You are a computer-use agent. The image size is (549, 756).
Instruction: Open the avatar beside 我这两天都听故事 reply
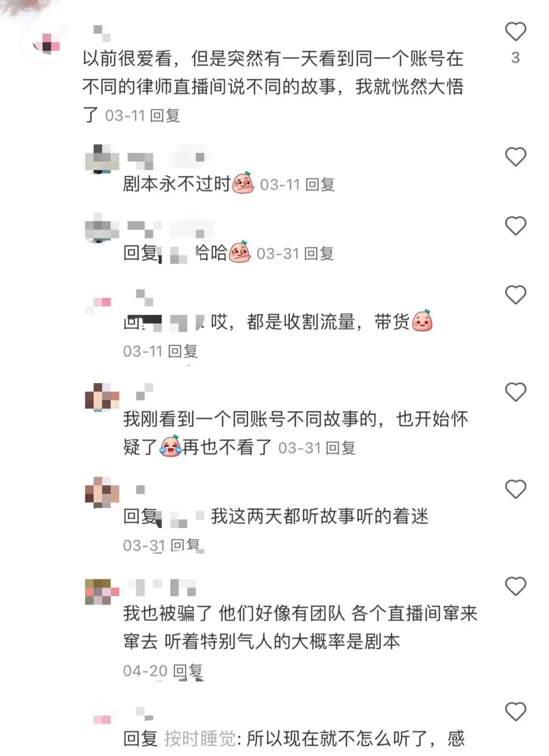[102, 492]
